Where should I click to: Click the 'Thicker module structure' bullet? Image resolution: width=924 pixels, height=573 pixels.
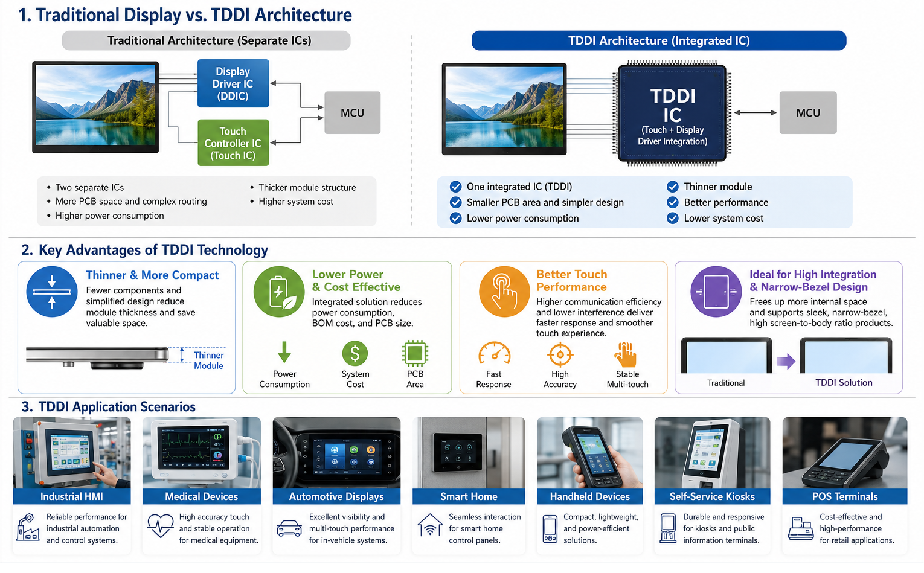click(307, 187)
